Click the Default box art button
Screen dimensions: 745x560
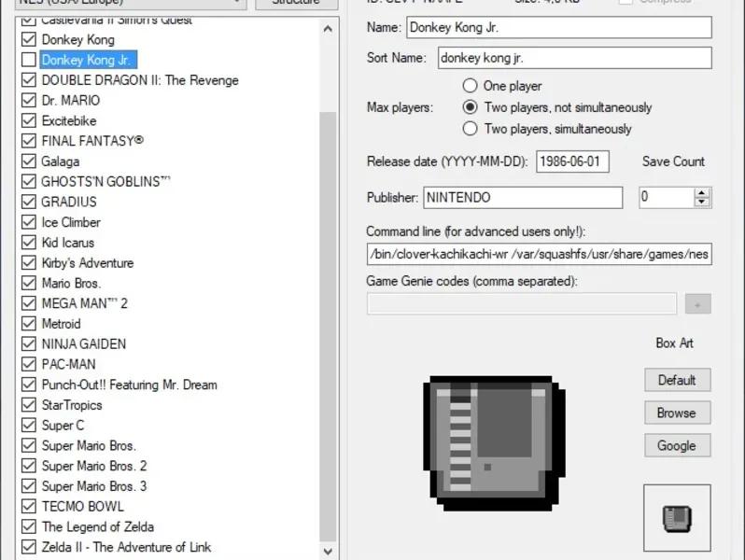pos(678,380)
